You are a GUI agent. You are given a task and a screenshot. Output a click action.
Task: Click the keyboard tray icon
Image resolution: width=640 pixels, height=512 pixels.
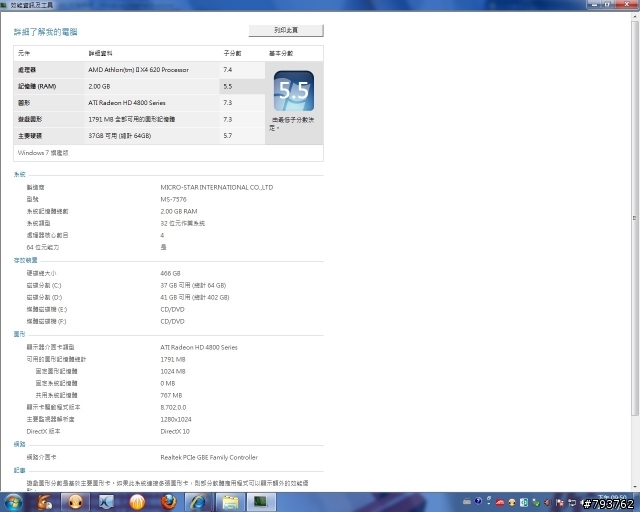click(x=467, y=502)
